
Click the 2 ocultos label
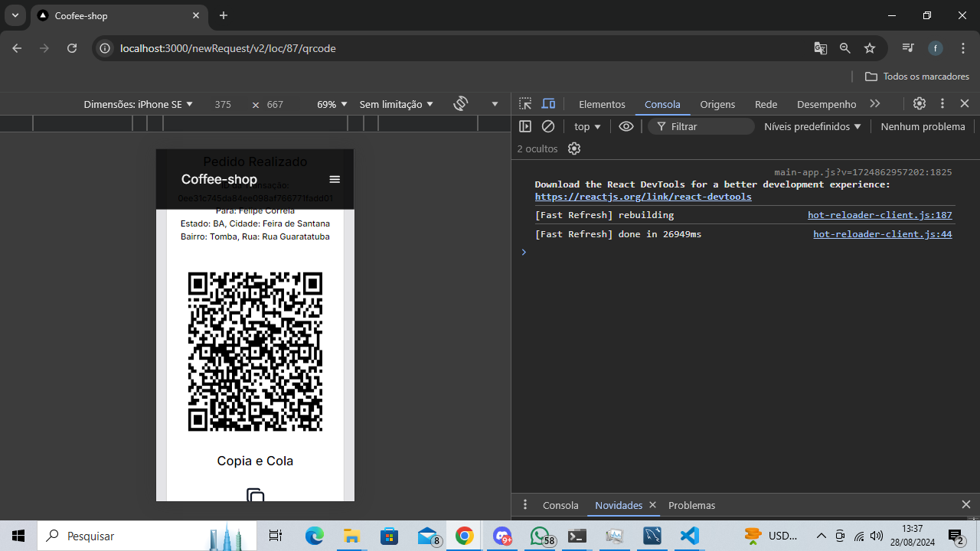click(537, 148)
